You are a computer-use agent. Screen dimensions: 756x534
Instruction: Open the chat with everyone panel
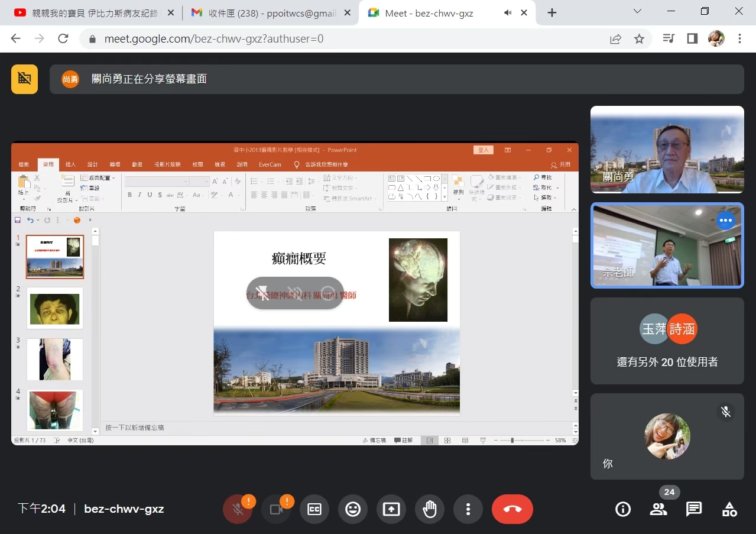pyautogui.click(x=694, y=509)
